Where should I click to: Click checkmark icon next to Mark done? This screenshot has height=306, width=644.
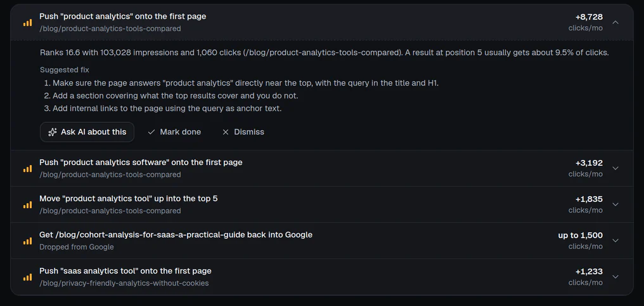click(151, 132)
